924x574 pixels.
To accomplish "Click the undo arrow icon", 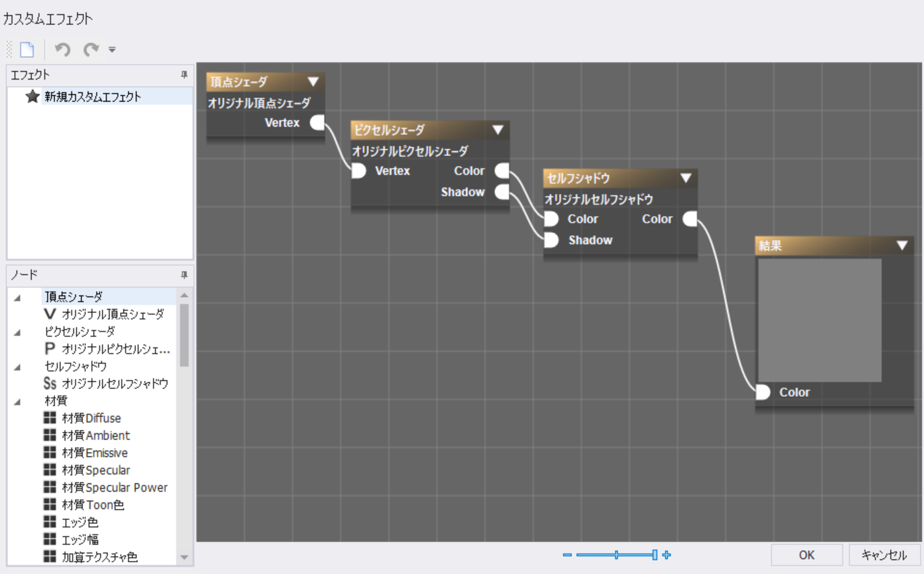I will pos(62,49).
